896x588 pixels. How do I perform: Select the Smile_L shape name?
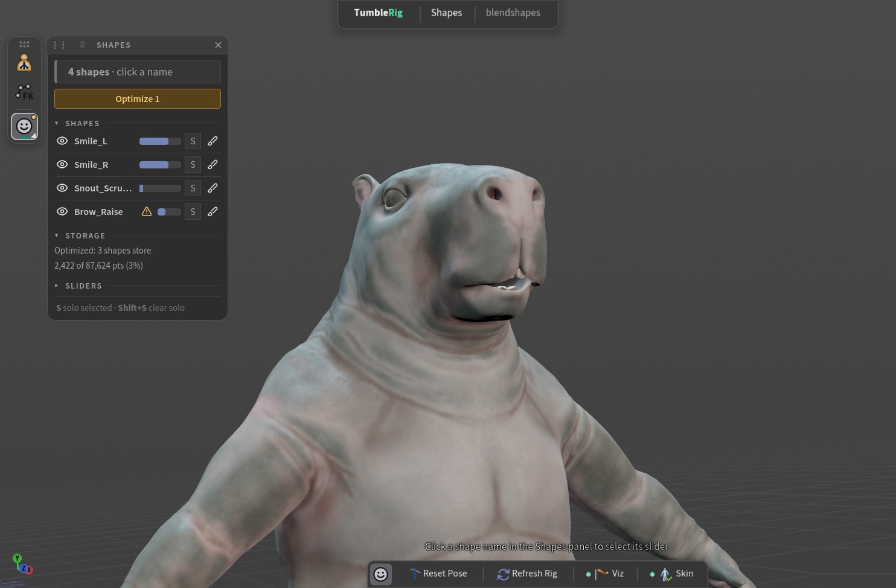[91, 141]
